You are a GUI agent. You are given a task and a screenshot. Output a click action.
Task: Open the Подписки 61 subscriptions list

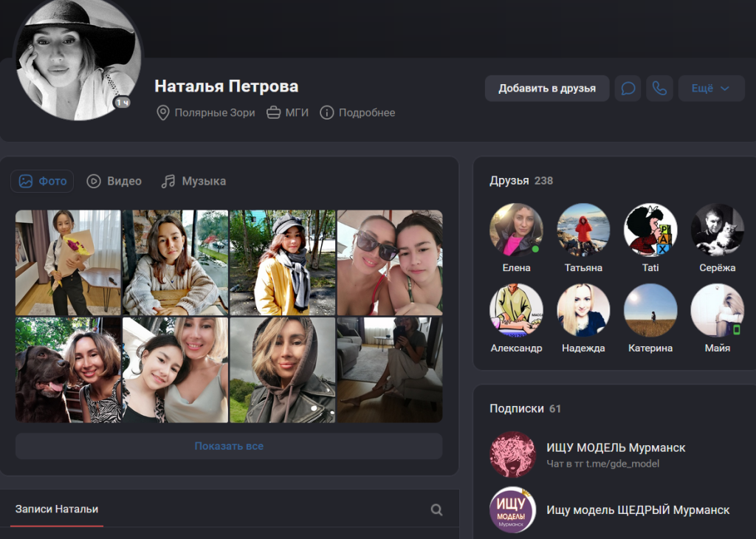[x=525, y=409]
